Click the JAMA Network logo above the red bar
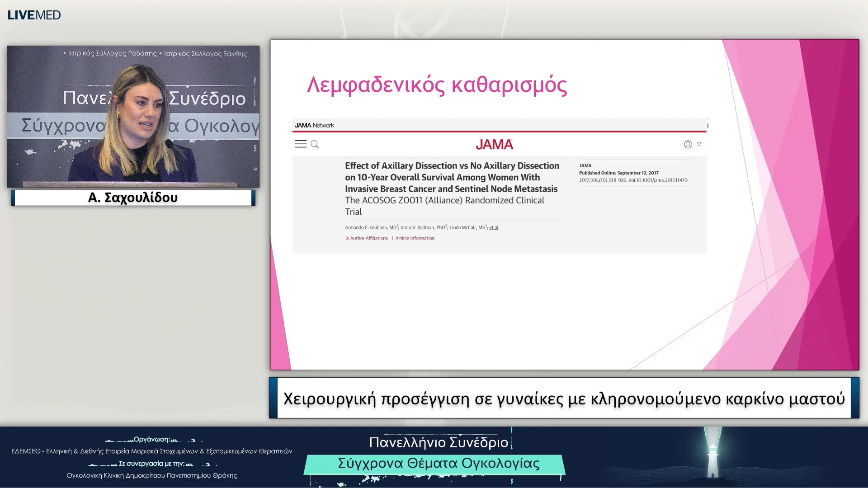This screenshot has width=868, height=488. click(315, 125)
